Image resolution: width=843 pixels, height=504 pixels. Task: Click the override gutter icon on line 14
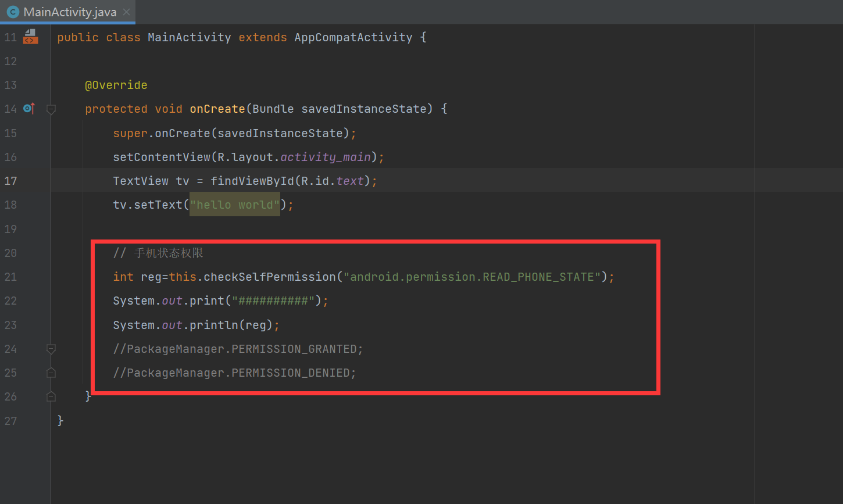tap(29, 108)
